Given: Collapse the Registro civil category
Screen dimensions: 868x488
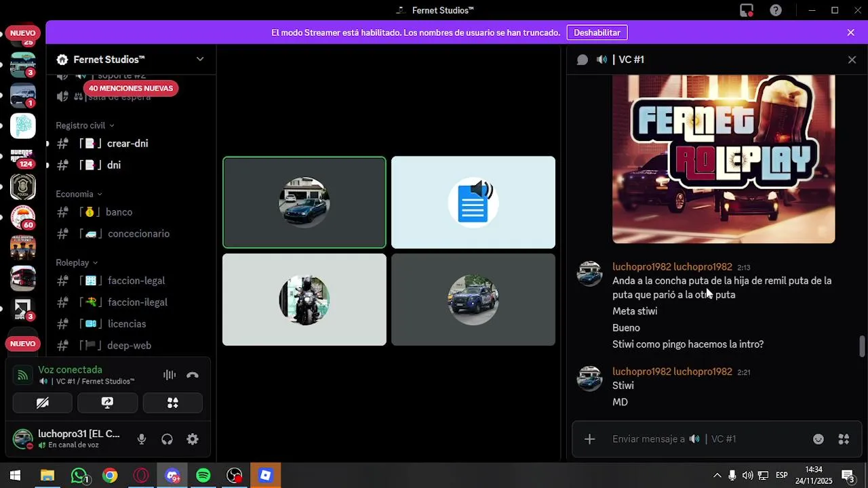Looking at the screenshot, I should coord(85,125).
